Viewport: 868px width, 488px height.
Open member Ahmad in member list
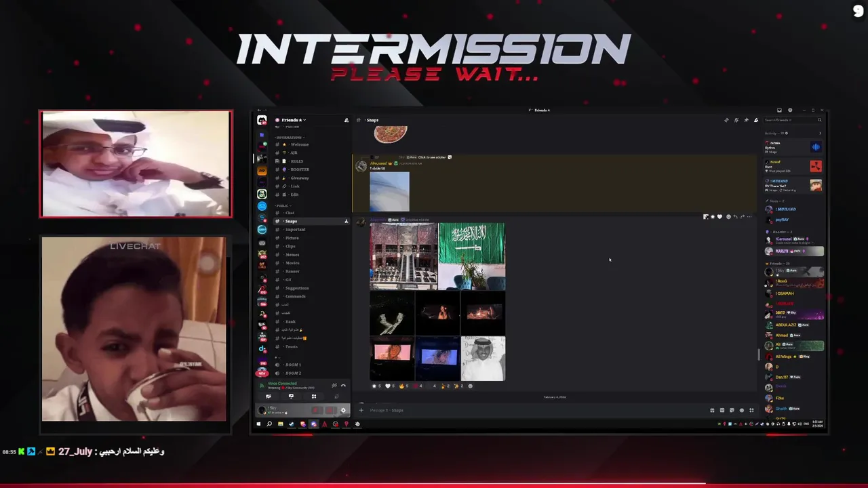(x=793, y=335)
